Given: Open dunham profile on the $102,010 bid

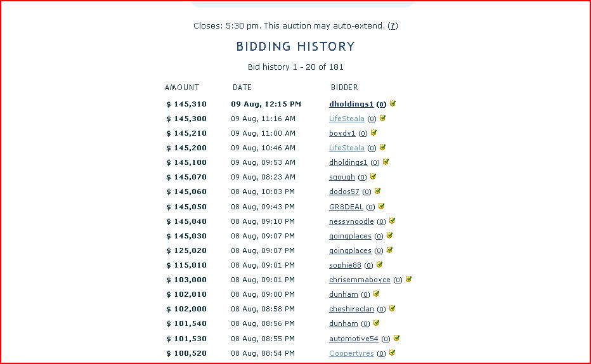Looking at the screenshot, I should coord(344,295).
